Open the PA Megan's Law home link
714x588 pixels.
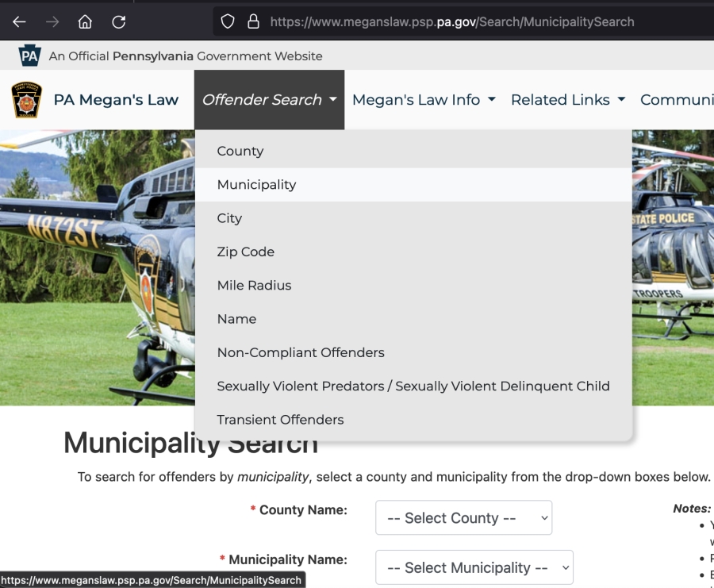click(x=116, y=100)
